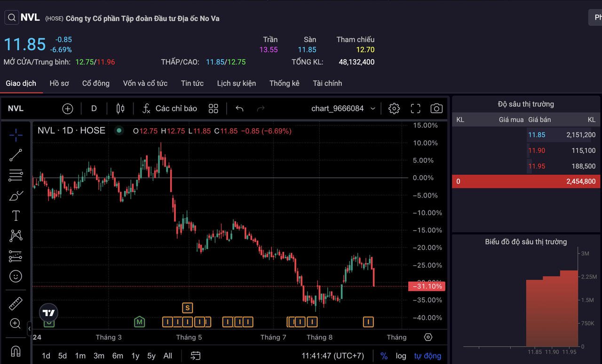The image size is (602, 364).
Task: Select the brush drawing tool
Action: click(x=16, y=195)
